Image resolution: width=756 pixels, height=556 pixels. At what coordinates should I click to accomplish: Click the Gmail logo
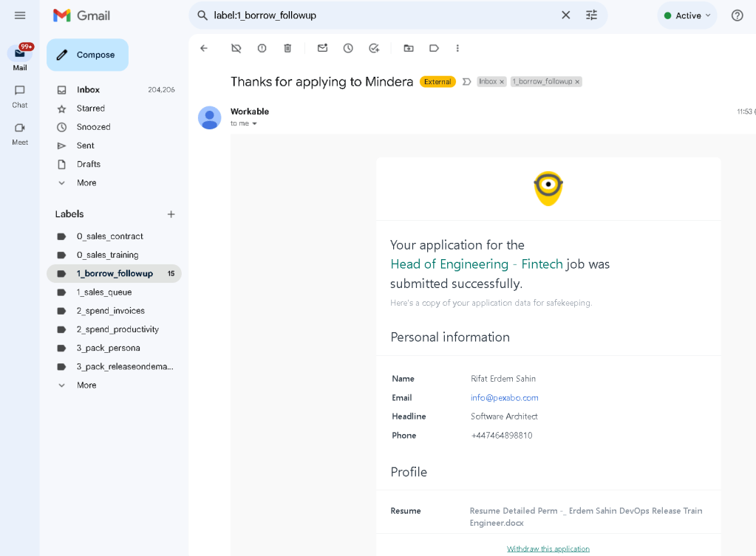pos(81,16)
